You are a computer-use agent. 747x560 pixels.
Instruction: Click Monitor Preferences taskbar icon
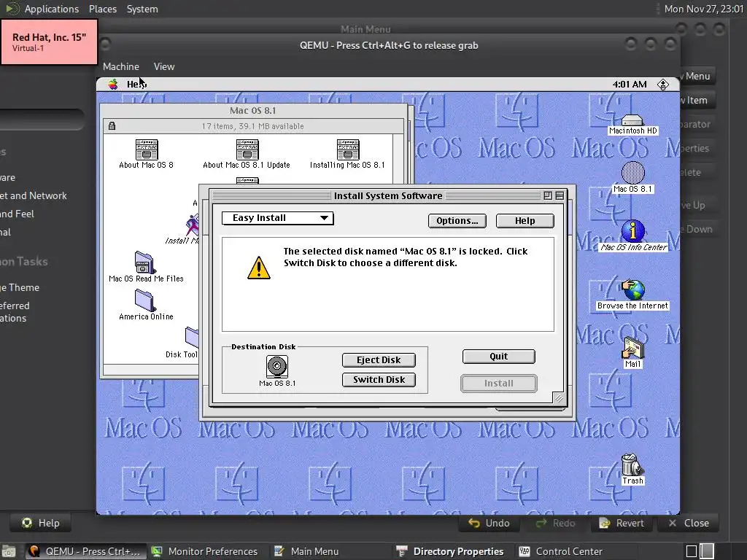tap(157, 551)
